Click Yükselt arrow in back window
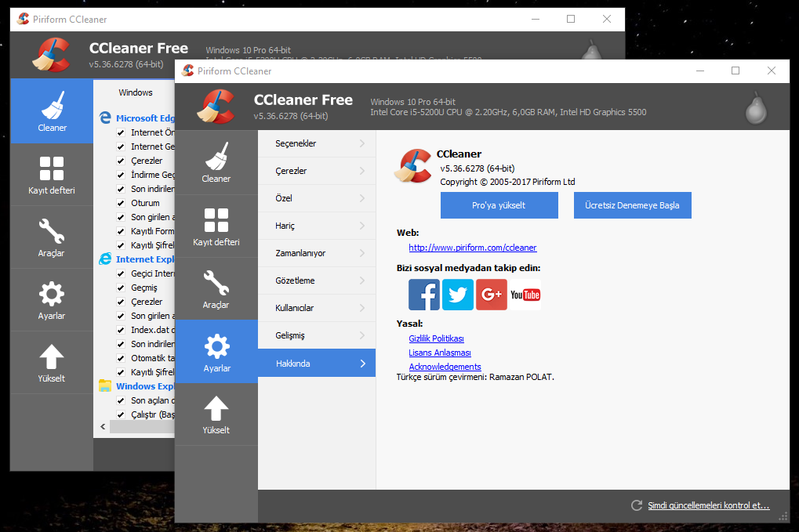 pos(52,363)
